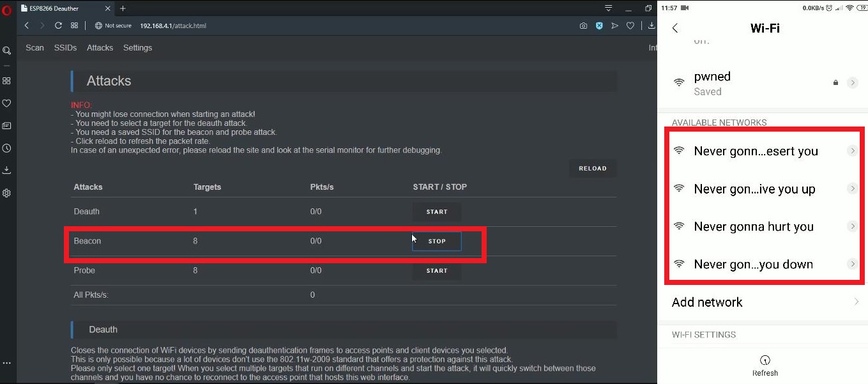The width and height of the screenshot is (868, 384).
Task: Go back in browser history
Action: click(27, 26)
